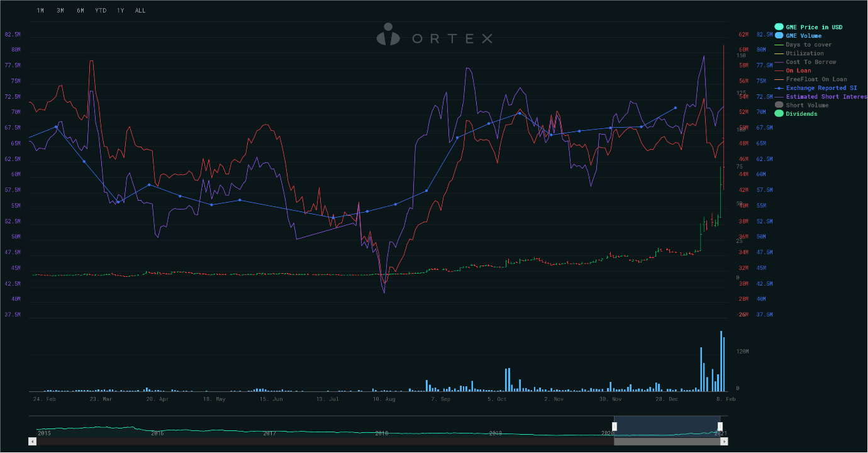Set chart range to ALL
The width and height of the screenshot is (868, 453).
pyautogui.click(x=140, y=11)
